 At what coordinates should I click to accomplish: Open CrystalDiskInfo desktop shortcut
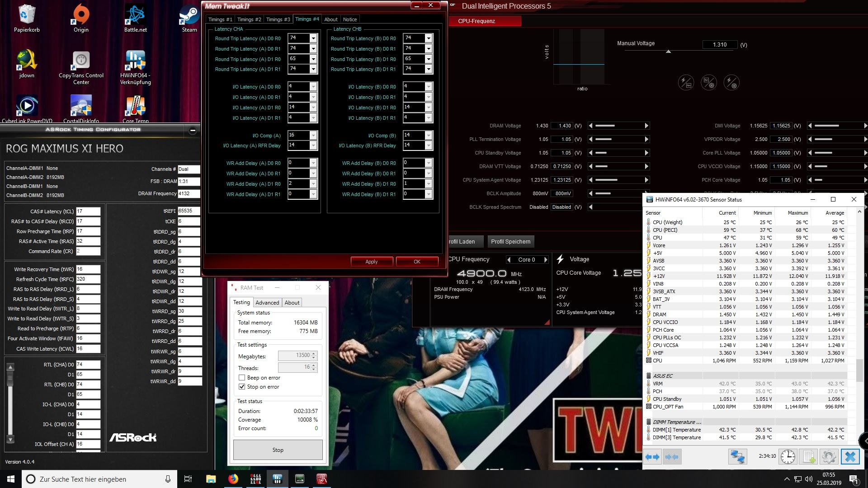coord(81,108)
